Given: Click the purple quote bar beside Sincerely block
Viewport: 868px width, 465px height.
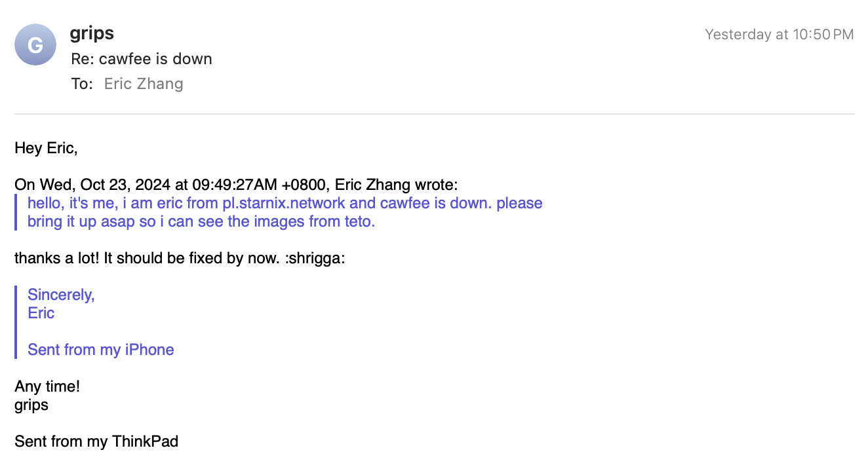Looking at the screenshot, I should (x=16, y=322).
